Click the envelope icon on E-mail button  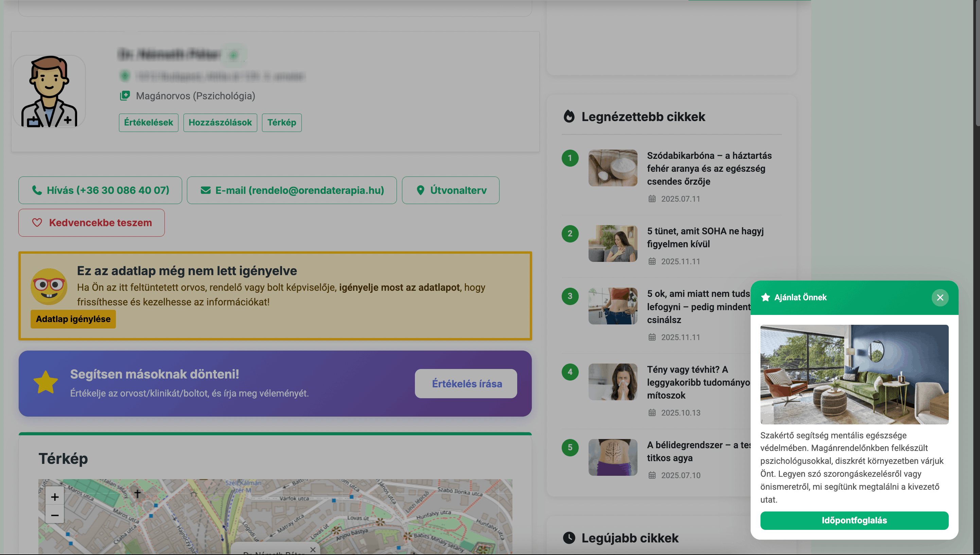click(206, 190)
